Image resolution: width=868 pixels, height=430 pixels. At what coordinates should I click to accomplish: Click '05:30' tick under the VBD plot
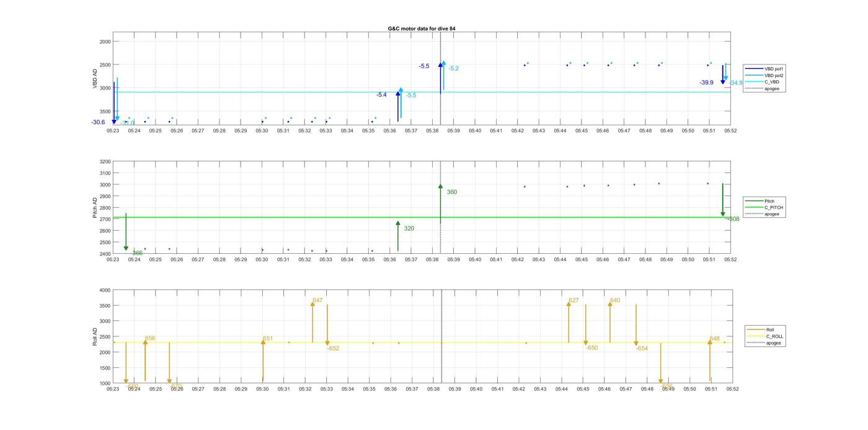coord(262,131)
